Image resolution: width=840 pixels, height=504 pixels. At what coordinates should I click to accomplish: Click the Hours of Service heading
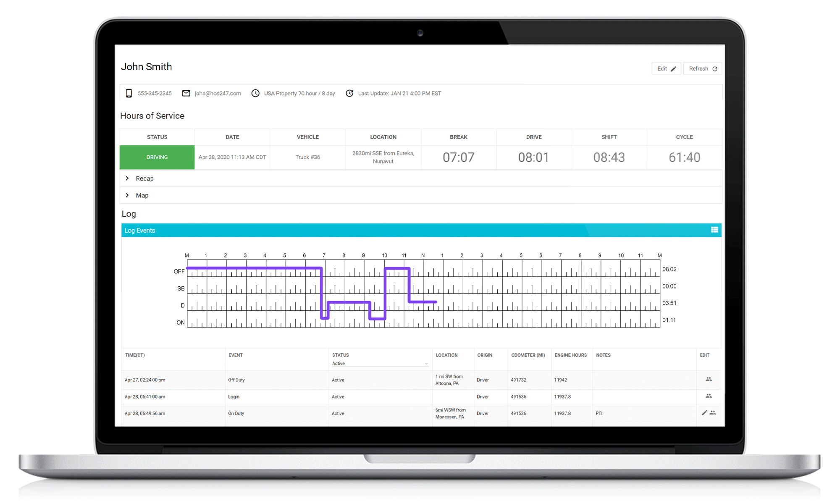pos(152,115)
